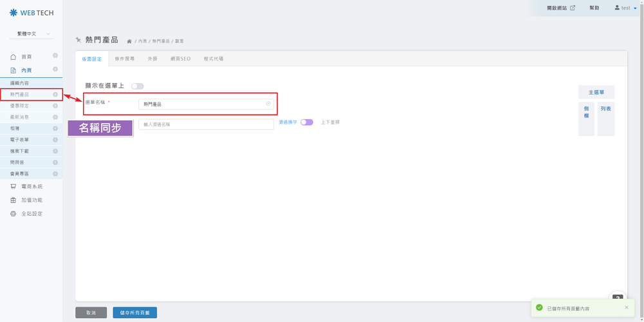644x322 pixels.
Task: Click the 儲存所有頁籤 button
Action: pyautogui.click(x=135, y=313)
